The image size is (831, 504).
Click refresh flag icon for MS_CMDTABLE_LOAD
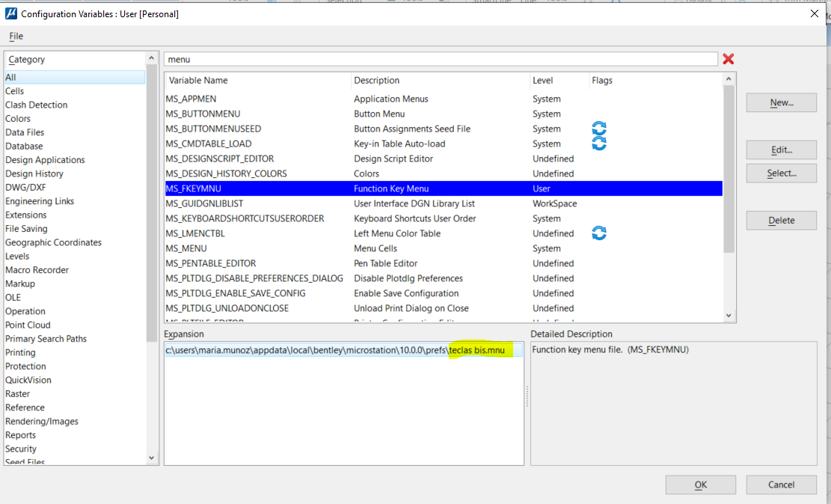click(599, 143)
